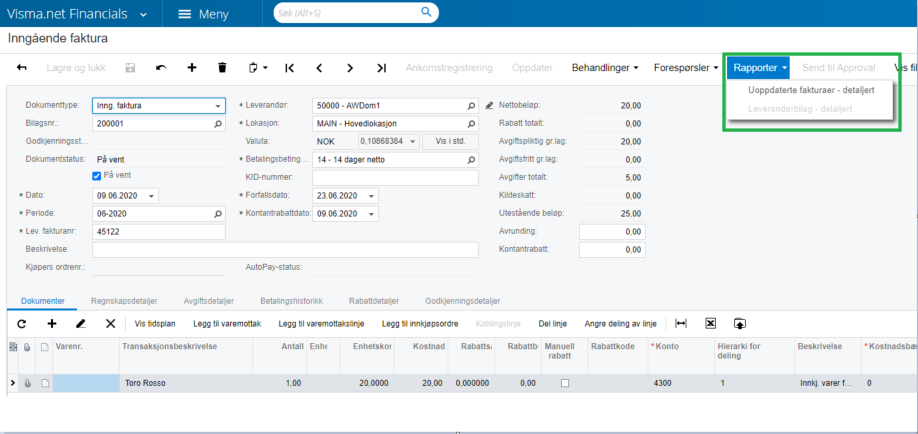Click Legg til innkjøpsordre
Screen dimensions: 918x434
click(420, 323)
